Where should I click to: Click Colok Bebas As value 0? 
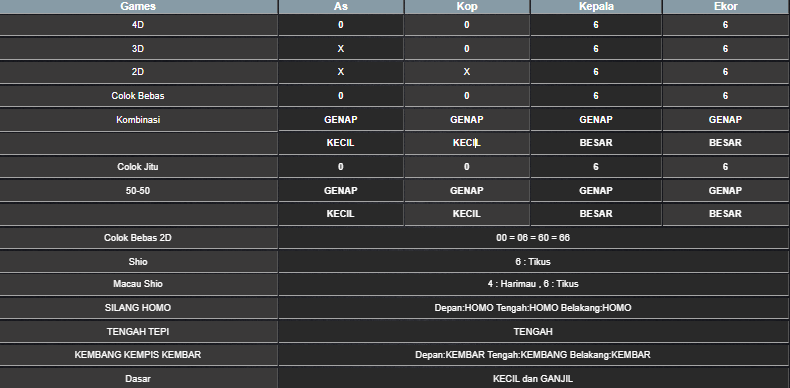click(341, 96)
